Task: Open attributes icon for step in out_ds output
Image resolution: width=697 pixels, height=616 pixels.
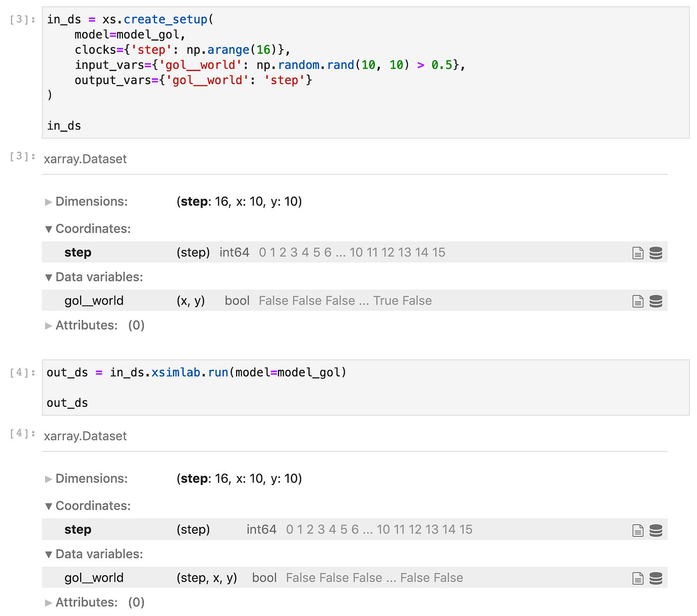Action: tap(638, 529)
